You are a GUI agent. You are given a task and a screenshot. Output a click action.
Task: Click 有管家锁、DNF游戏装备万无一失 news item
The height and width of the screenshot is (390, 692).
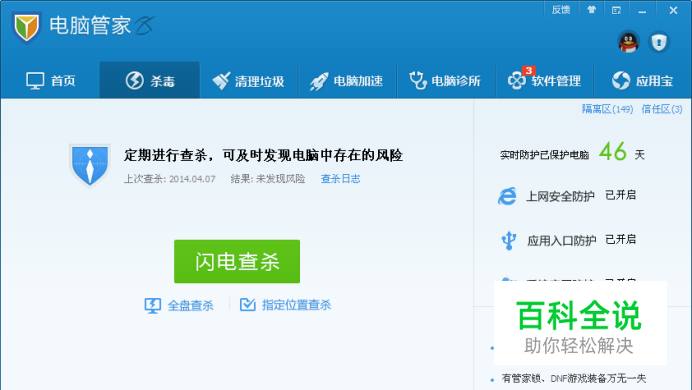tap(574, 379)
